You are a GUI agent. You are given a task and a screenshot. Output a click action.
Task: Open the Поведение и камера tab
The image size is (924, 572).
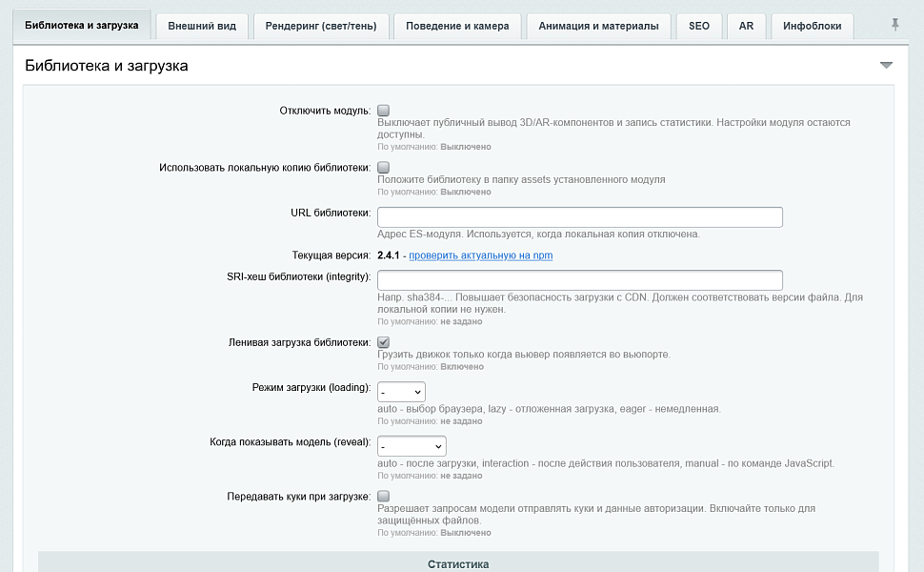(457, 26)
